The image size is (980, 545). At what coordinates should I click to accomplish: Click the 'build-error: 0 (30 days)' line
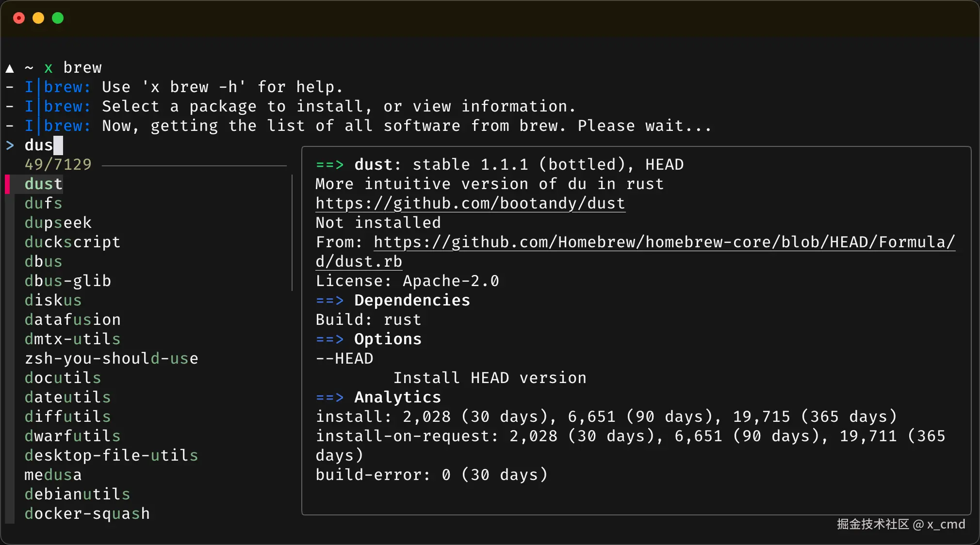432,475
